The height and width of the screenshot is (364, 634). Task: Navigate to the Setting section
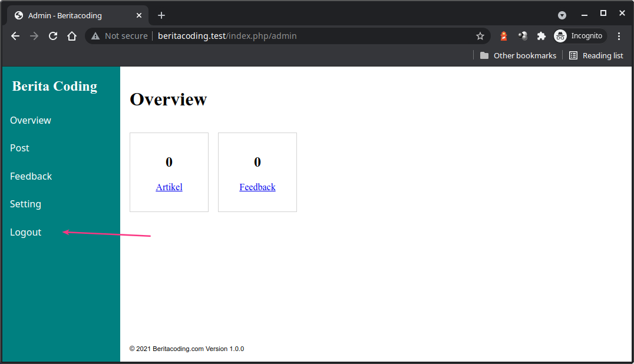[25, 204]
